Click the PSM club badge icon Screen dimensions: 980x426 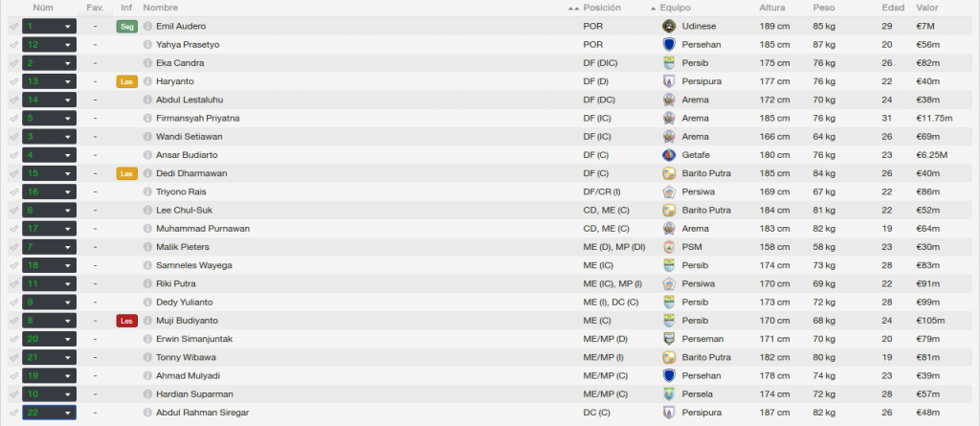coord(669,246)
